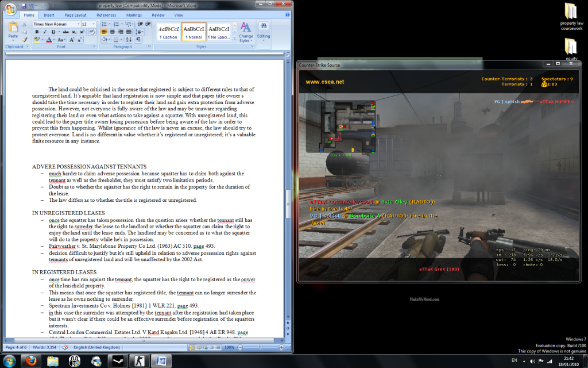The image size is (588, 368).
Task: Shrink the font size
Action: (79, 40)
